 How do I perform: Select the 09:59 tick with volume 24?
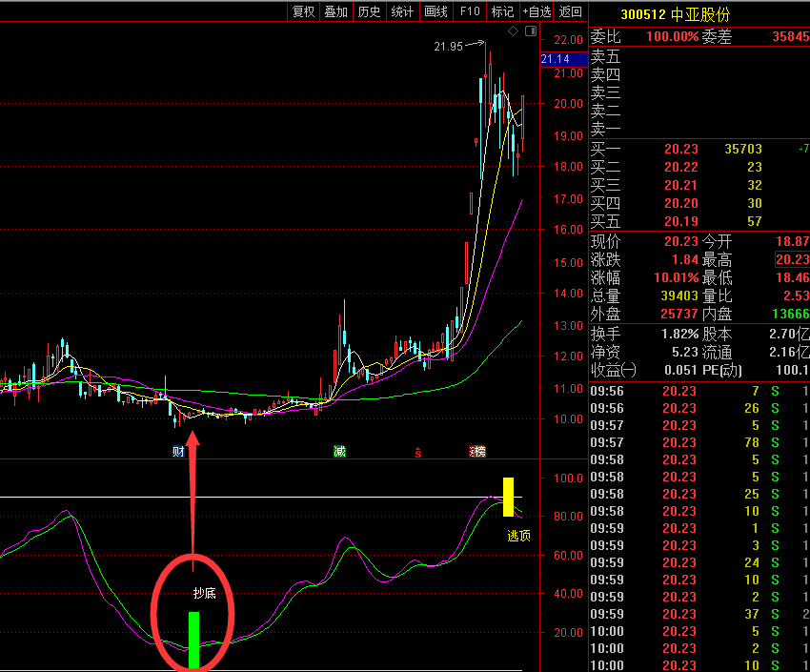[x=699, y=562]
